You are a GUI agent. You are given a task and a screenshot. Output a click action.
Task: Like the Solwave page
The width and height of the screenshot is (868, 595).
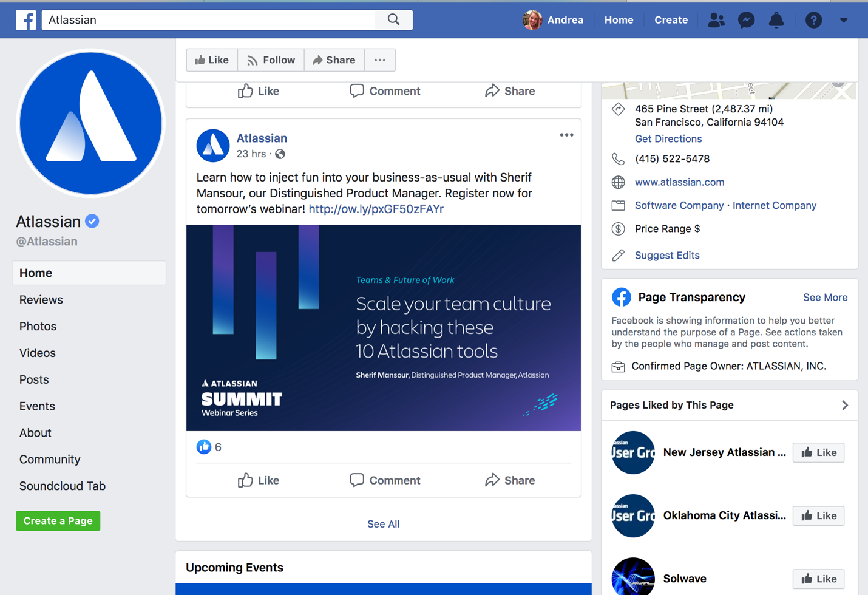click(818, 579)
